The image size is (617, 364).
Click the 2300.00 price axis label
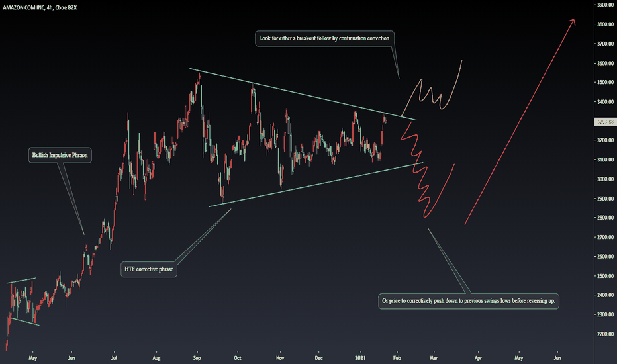(x=606, y=314)
